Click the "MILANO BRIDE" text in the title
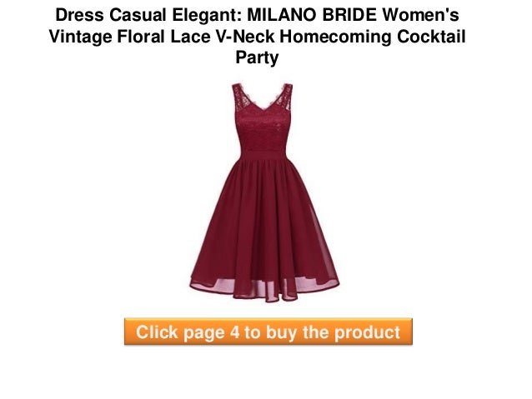 [x=312, y=15]
